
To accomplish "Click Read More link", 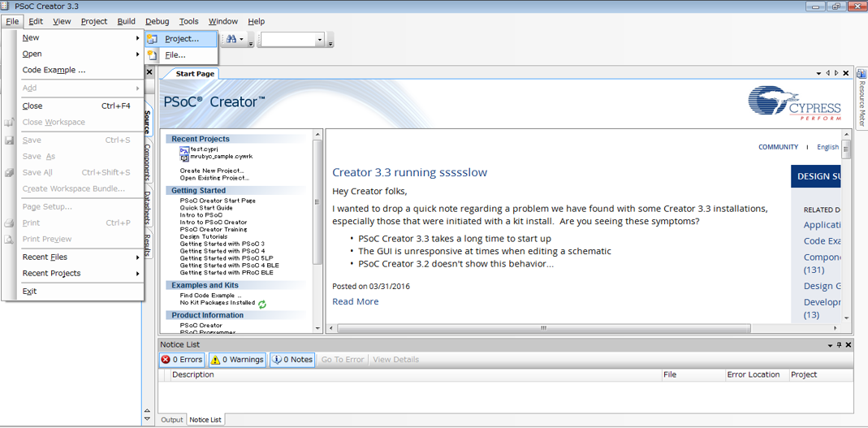I will point(356,301).
